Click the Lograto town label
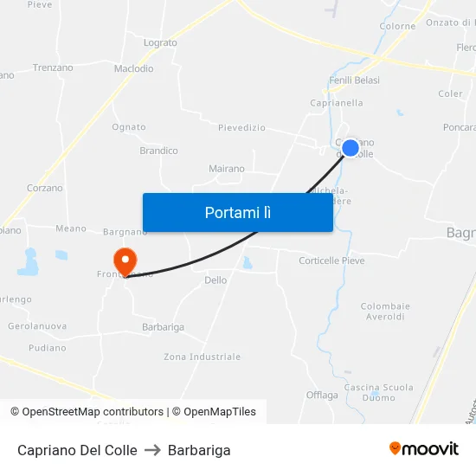The image size is (476, 476). pos(160,42)
